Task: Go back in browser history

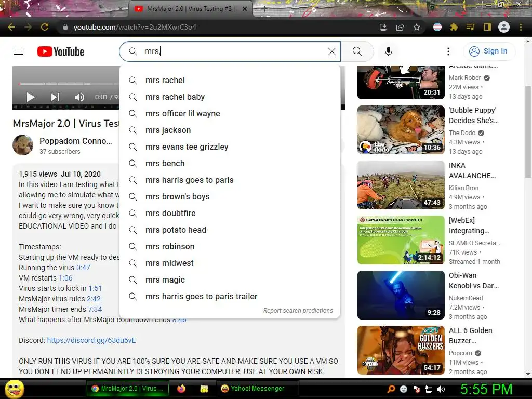Action: 11,27
